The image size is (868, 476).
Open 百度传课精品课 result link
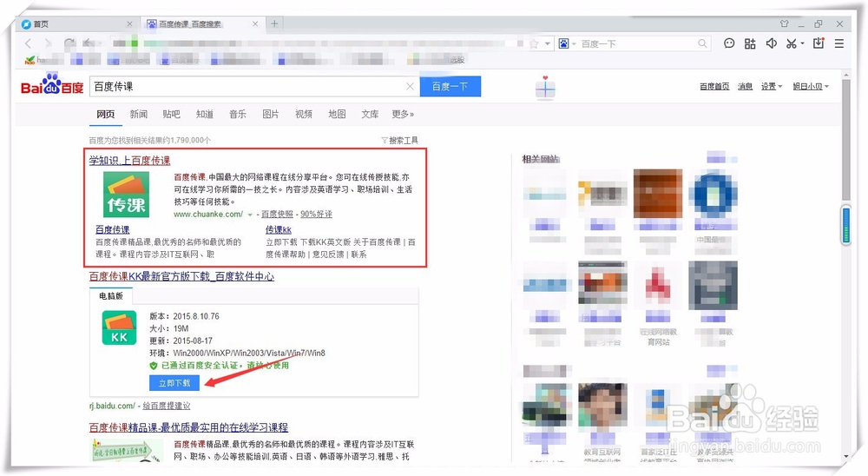tap(188, 427)
